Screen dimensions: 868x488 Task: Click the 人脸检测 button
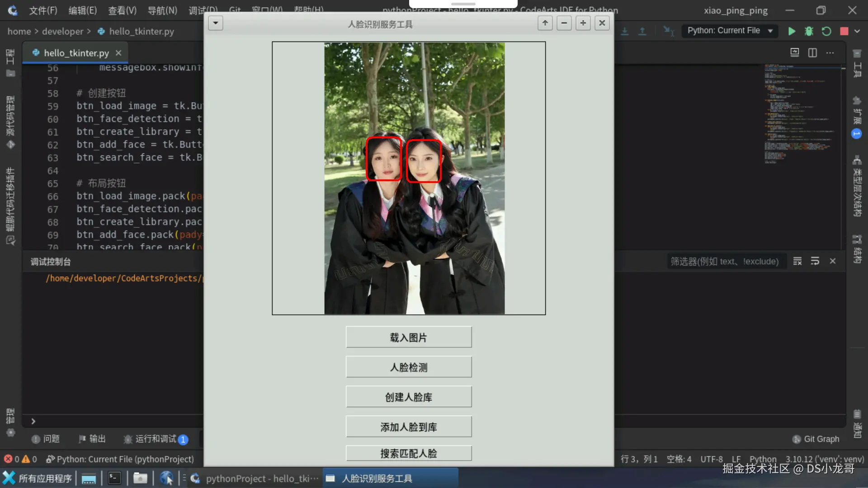coord(408,367)
